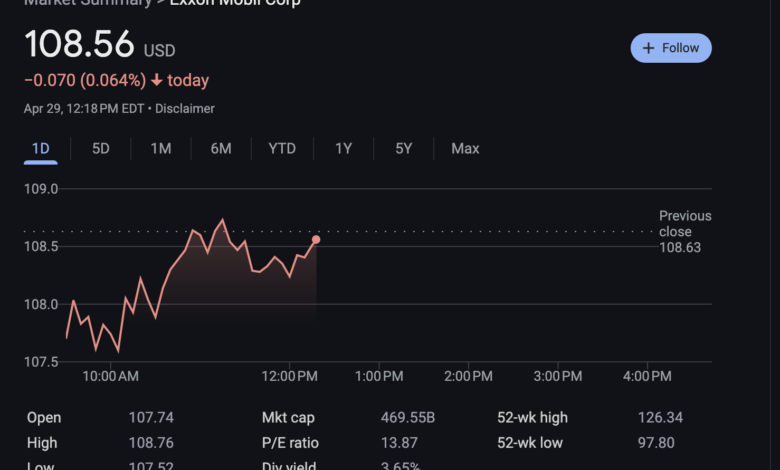Viewport: 780px width, 470px height.
Task: Click the 52-wk low label
Action: (530, 443)
